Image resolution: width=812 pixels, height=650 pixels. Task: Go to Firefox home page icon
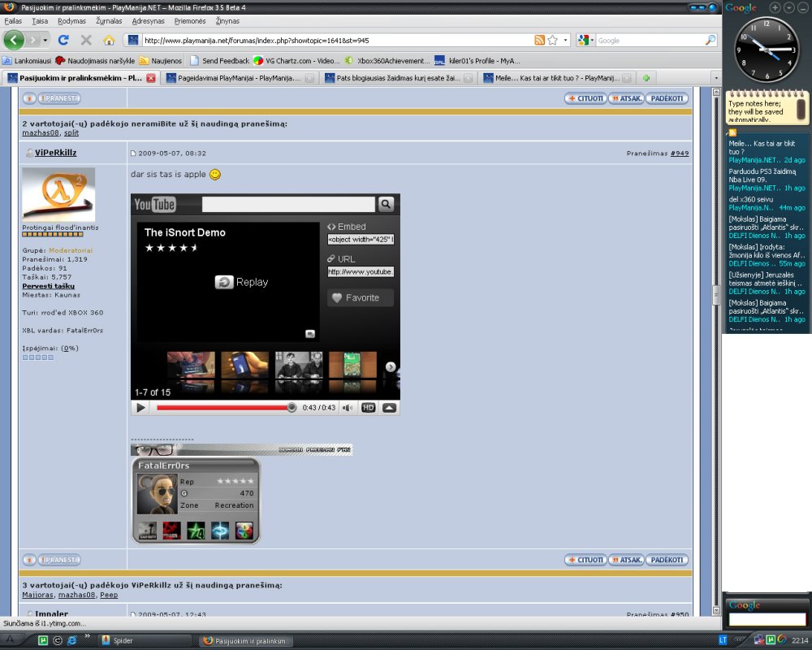[x=109, y=40]
